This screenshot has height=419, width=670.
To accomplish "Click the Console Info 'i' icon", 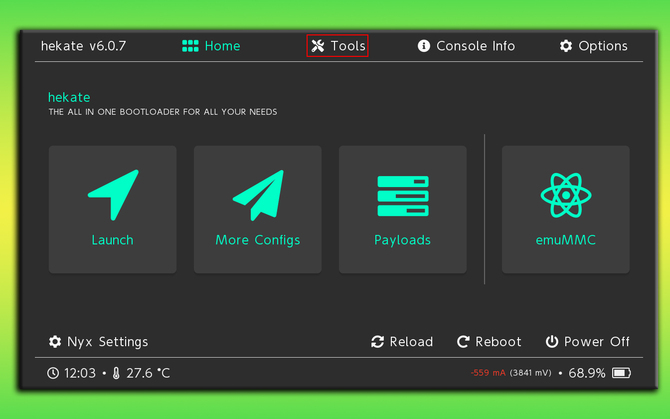I will [423, 46].
